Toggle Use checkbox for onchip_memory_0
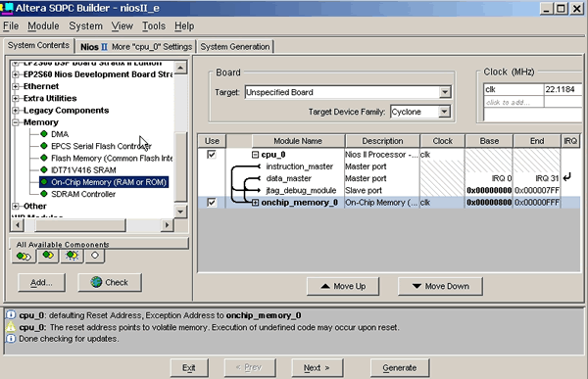 [212, 203]
